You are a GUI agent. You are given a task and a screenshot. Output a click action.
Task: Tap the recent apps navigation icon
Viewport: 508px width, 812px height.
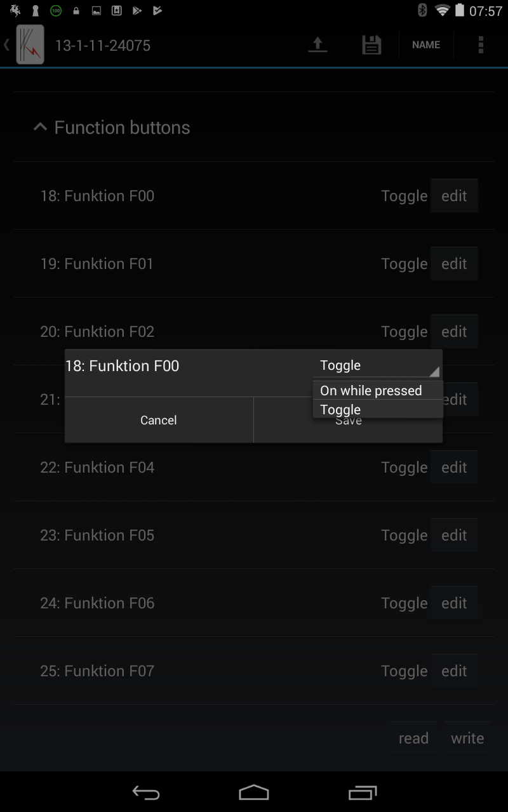pyautogui.click(x=363, y=792)
